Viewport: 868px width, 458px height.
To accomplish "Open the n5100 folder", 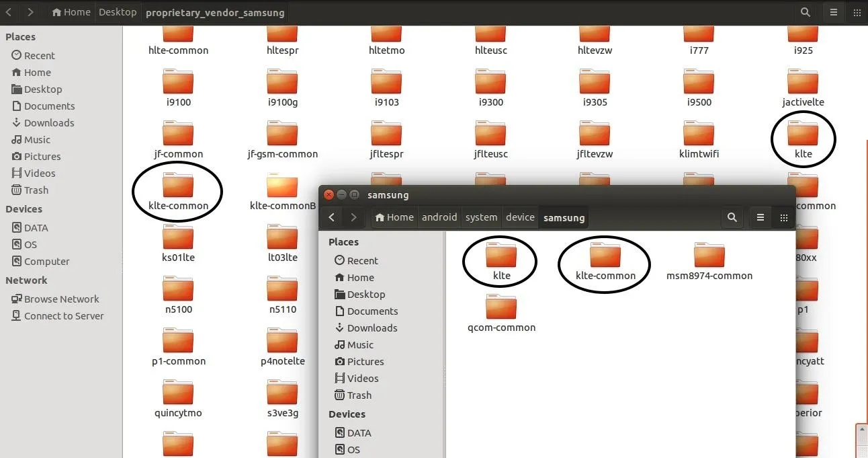I will (x=178, y=295).
